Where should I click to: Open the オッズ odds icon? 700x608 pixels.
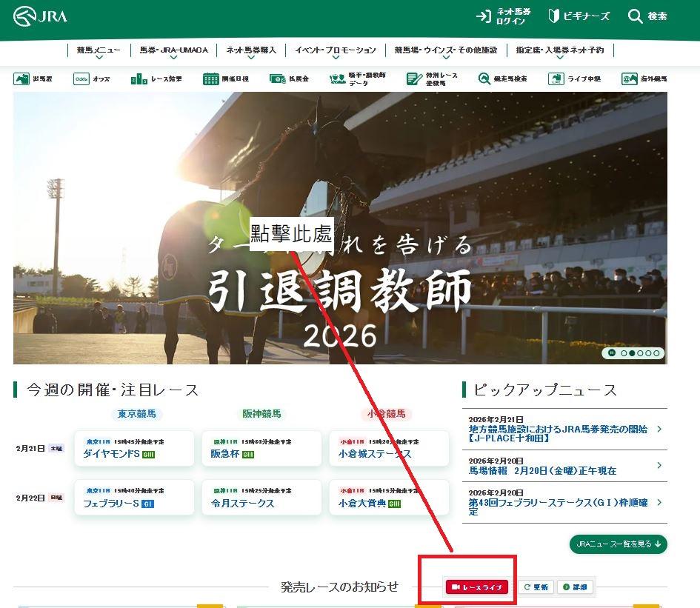tap(81, 78)
